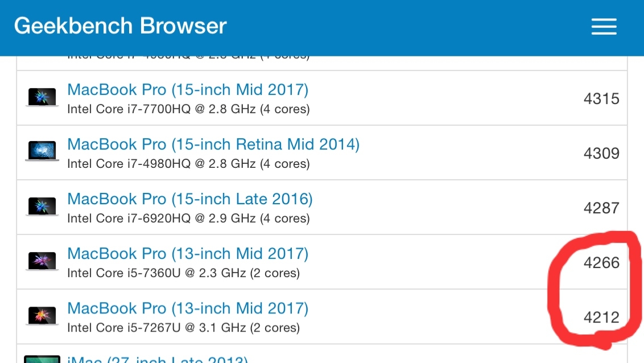Open MacBook Pro (15-inch Mid 2017) link
Screen dimensions: 644x363
pyautogui.click(x=188, y=90)
